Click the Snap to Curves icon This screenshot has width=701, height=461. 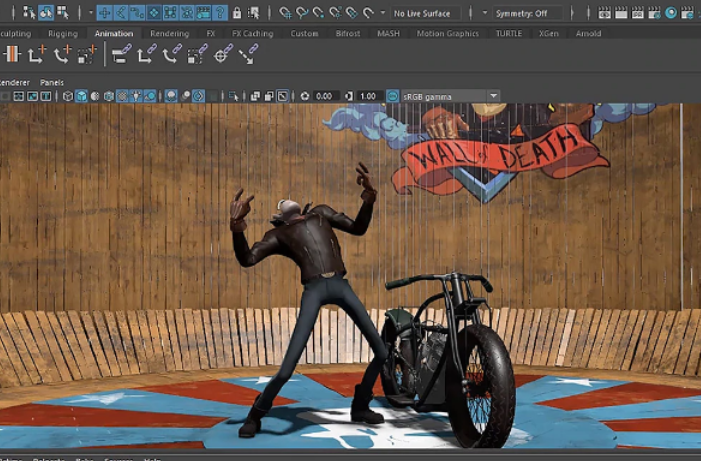click(x=302, y=13)
